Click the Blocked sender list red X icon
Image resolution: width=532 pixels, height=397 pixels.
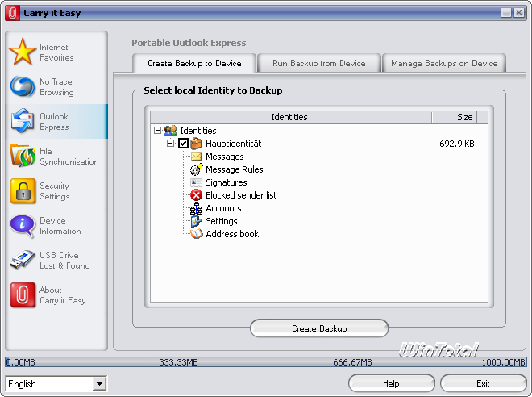coord(196,195)
